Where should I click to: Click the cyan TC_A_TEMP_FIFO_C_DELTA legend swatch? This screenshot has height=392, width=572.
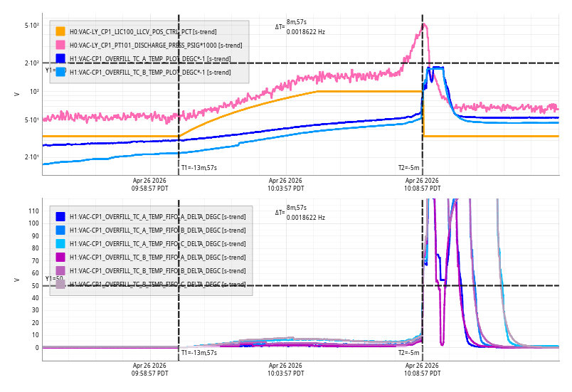60,243
